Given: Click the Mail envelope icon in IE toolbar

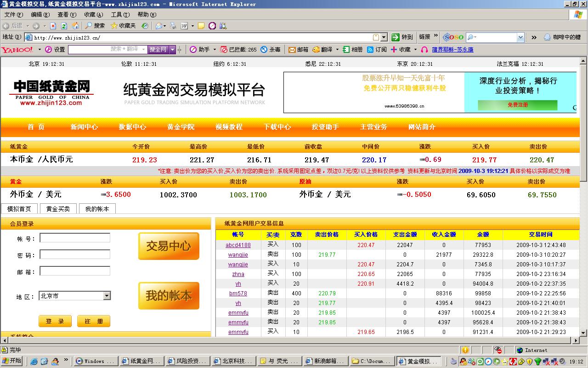Looking at the screenshot, I should (158, 26).
